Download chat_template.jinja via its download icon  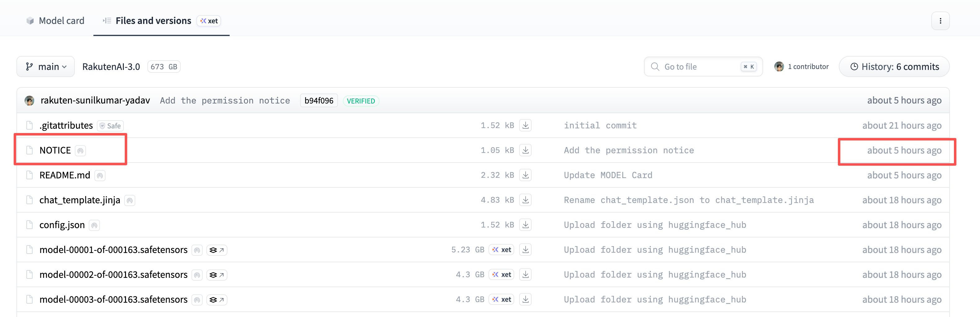(x=525, y=200)
